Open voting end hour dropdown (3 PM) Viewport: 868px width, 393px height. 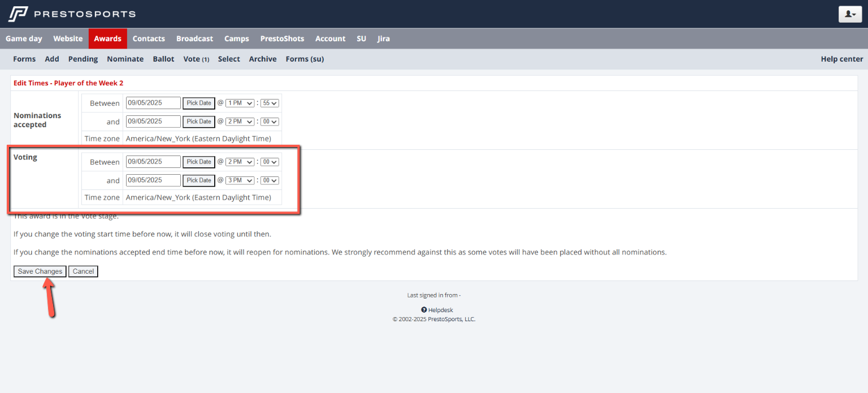click(240, 180)
